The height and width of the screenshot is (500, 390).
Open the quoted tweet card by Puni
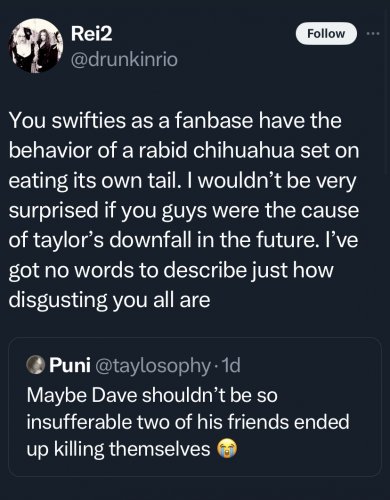coord(195,407)
